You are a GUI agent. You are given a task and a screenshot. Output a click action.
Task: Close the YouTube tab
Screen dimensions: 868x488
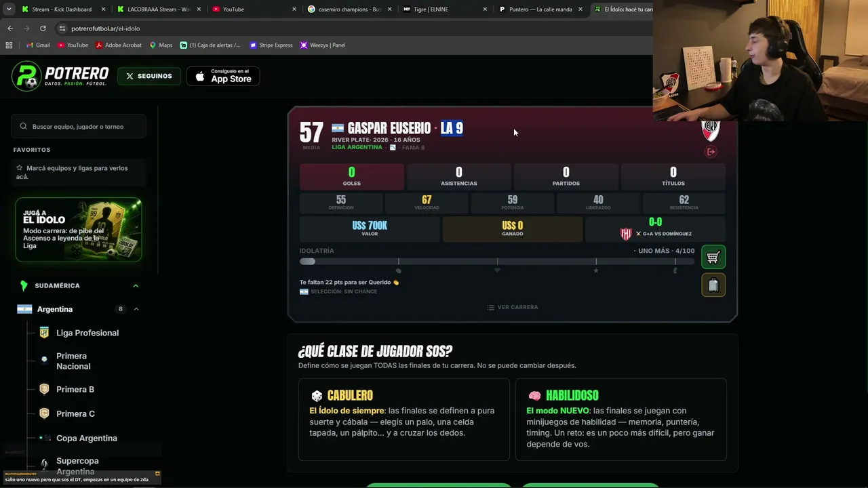click(x=294, y=9)
